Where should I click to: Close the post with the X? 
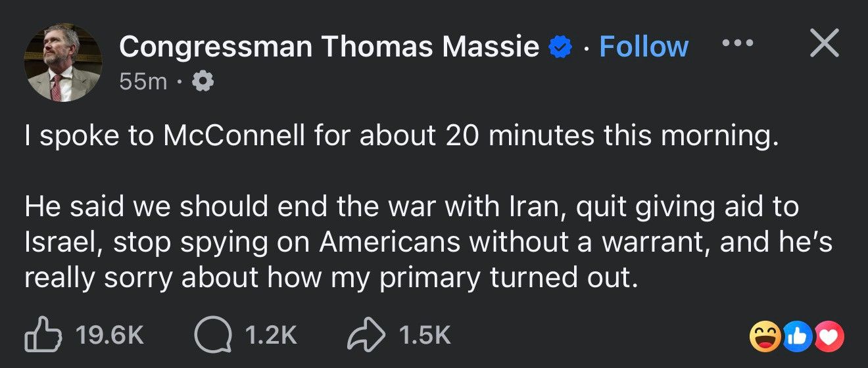pyautogui.click(x=823, y=44)
